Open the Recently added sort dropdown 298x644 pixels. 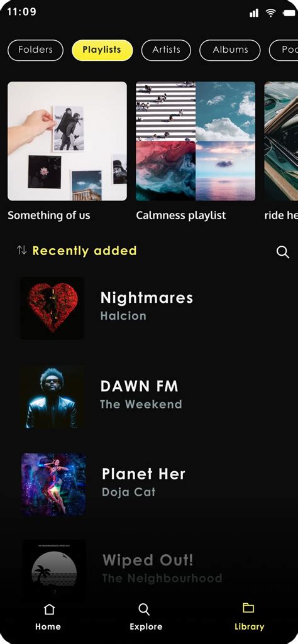click(84, 251)
